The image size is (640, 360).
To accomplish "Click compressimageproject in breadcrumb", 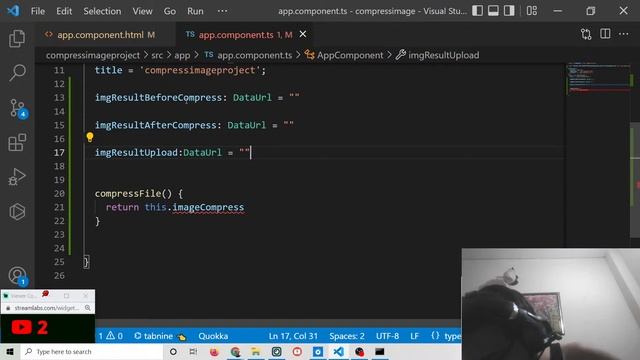I will [93, 55].
